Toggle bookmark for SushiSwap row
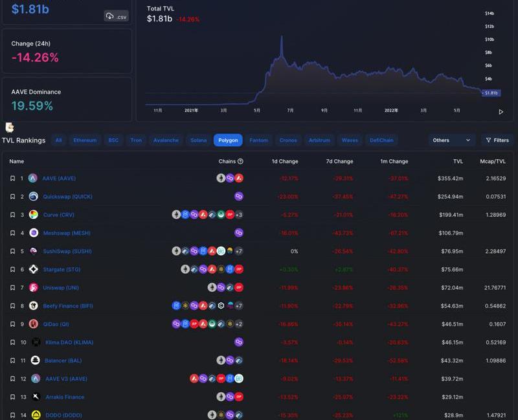This screenshot has height=420, width=518. click(12, 251)
